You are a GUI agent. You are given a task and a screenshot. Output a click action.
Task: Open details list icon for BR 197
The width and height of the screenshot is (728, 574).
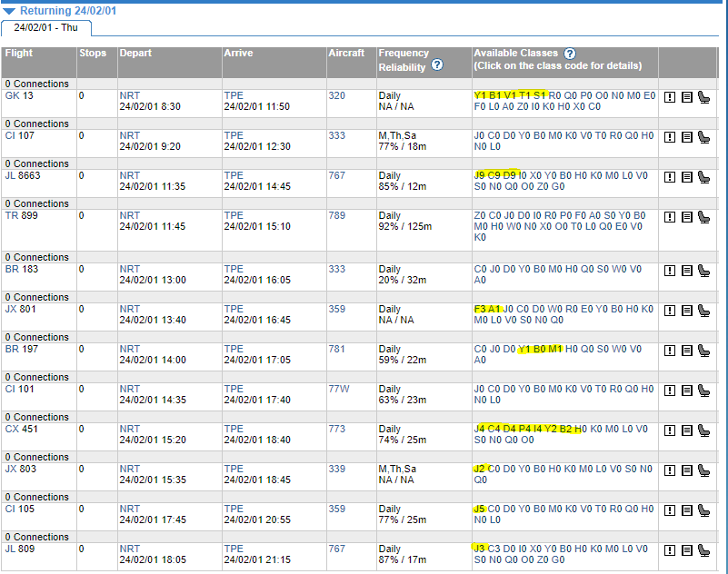pyautogui.click(x=687, y=351)
